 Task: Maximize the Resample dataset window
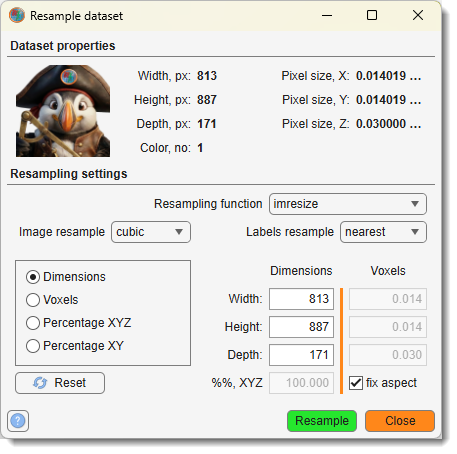[372, 15]
